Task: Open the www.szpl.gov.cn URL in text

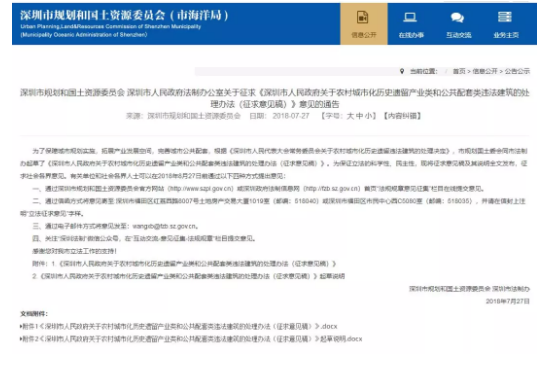Action: [x=200, y=189]
